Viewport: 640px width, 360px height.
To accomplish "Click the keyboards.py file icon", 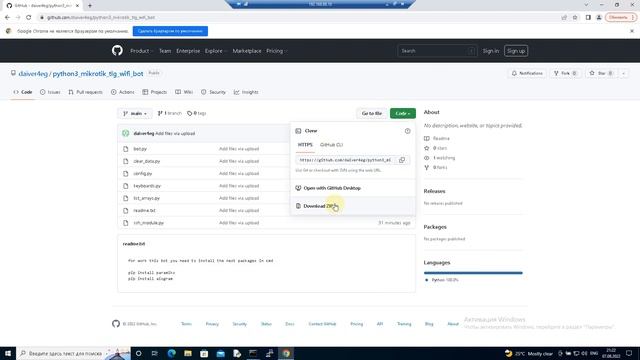I will click(x=126, y=186).
